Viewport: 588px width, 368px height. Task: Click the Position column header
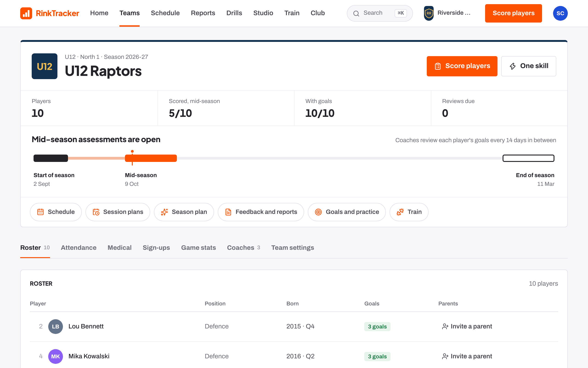pyautogui.click(x=215, y=304)
